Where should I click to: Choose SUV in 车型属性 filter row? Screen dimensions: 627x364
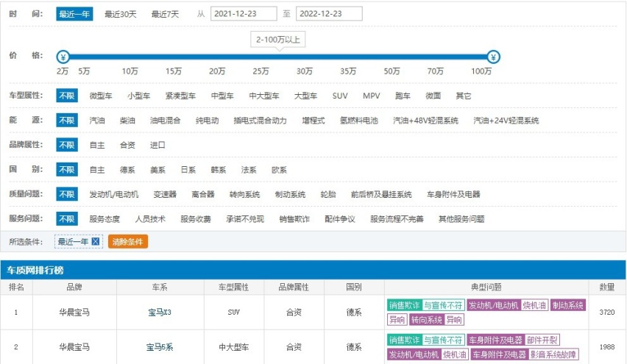340,96
